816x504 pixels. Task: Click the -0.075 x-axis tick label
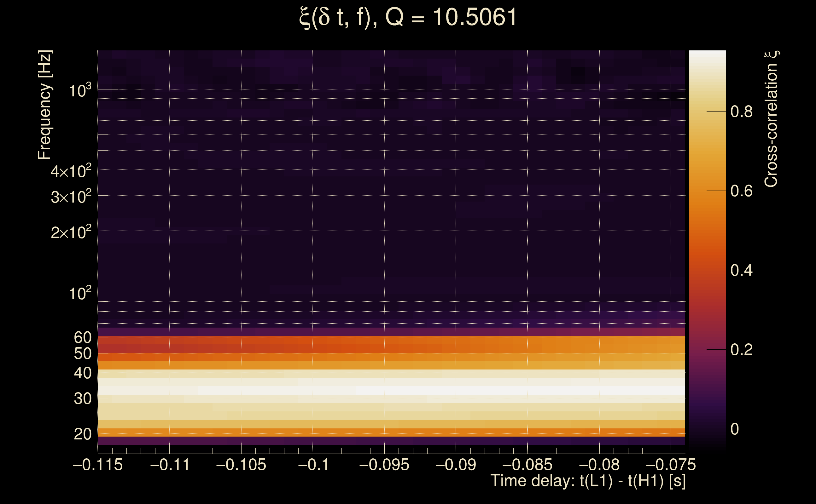coord(671,465)
